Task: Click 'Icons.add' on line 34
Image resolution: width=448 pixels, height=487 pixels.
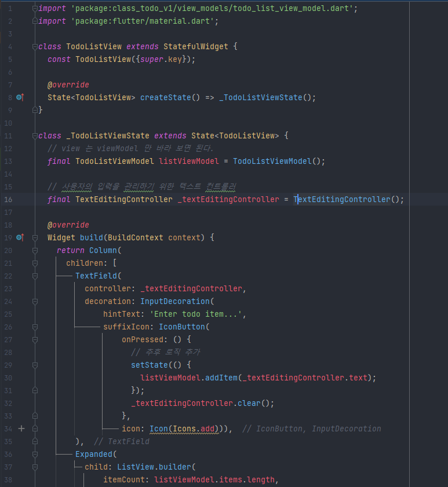Action: coord(194,429)
